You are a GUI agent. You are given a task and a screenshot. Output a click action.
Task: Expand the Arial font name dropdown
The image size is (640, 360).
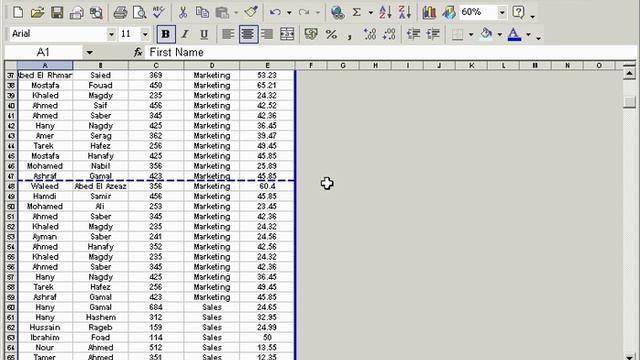pyautogui.click(x=111, y=34)
